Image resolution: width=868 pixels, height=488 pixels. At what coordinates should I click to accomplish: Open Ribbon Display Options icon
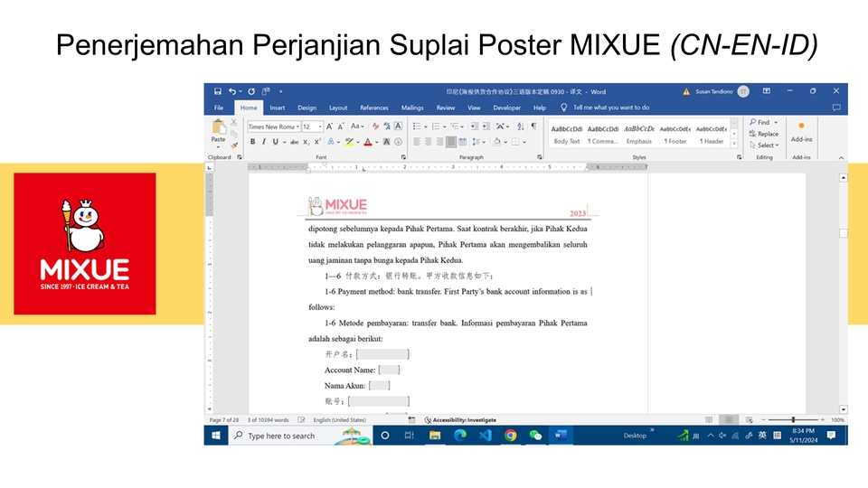(766, 91)
